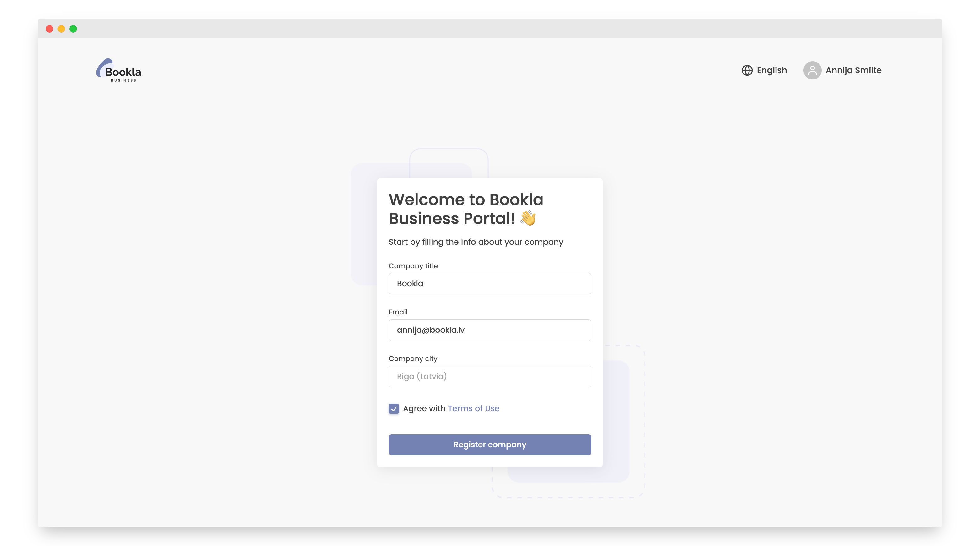Click into the Email input field

[489, 330]
